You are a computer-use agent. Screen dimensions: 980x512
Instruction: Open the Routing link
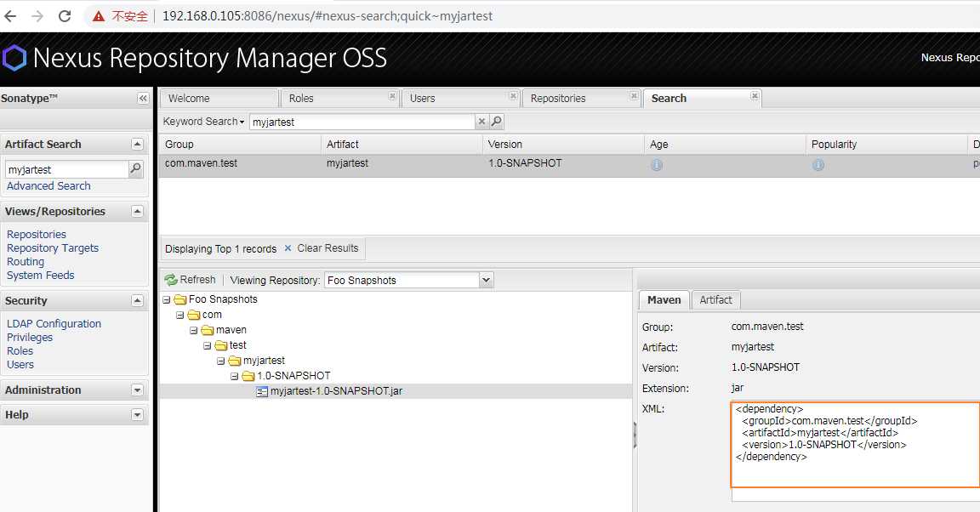(x=26, y=262)
